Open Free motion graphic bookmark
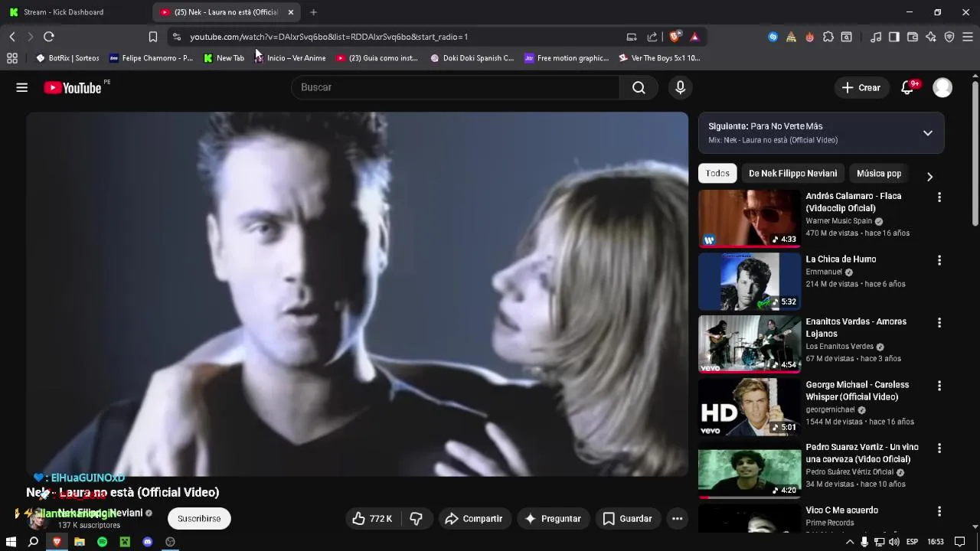Viewport: 980px width, 551px height. 567,58
